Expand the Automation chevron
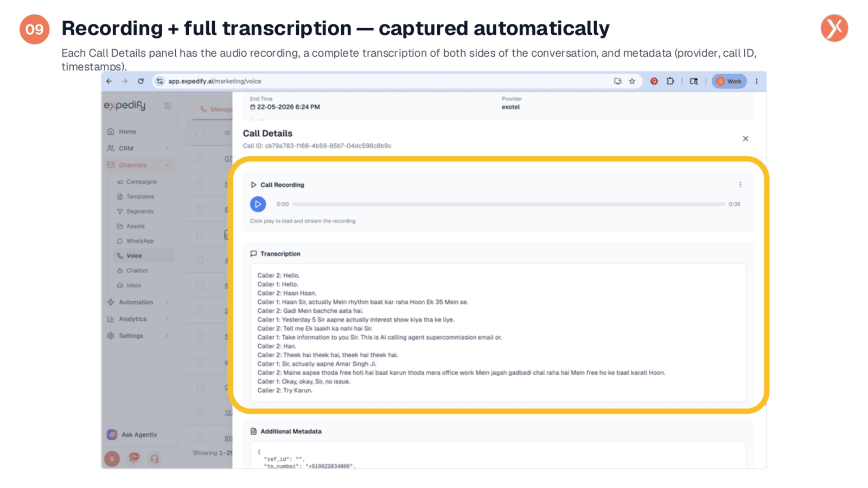 167,303
